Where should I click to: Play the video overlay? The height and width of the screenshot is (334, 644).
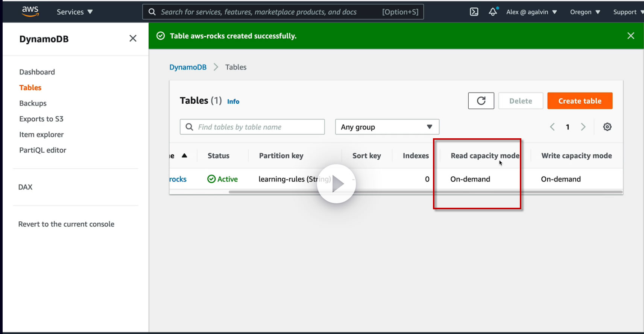pos(337,184)
